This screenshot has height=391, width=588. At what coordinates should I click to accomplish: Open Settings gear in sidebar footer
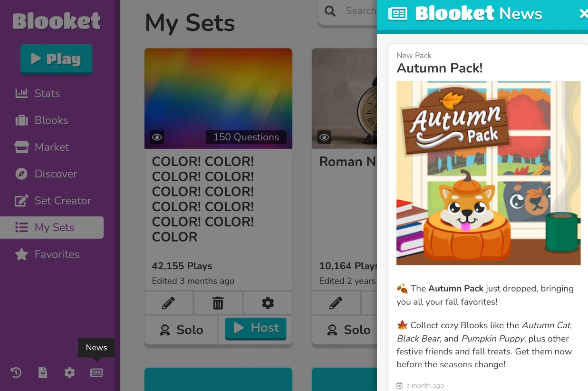click(69, 372)
